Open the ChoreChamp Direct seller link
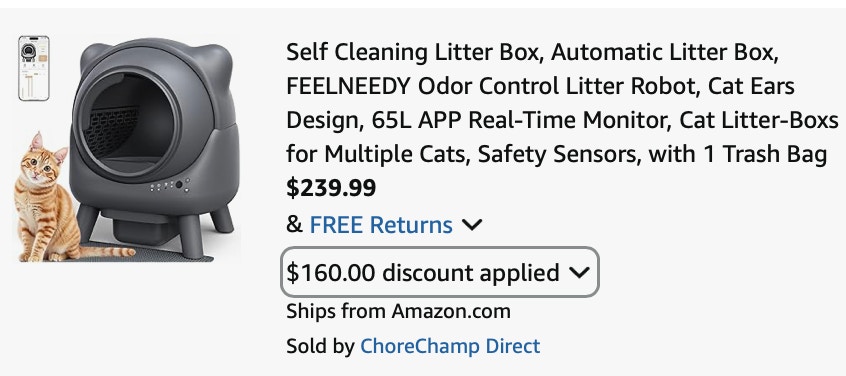Image resolution: width=846 pixels, height=376 pixels. pyautogui.click(x=450, y=346)
